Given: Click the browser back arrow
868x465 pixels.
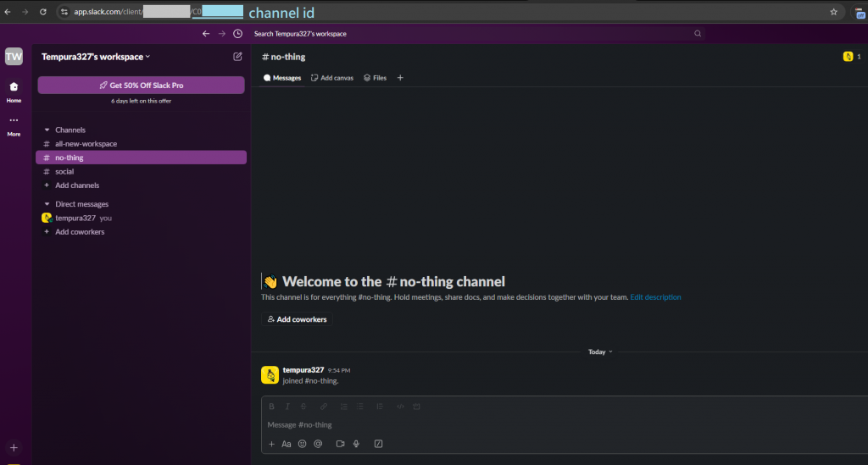Looking at the screenshot, I should coord(8,12).
